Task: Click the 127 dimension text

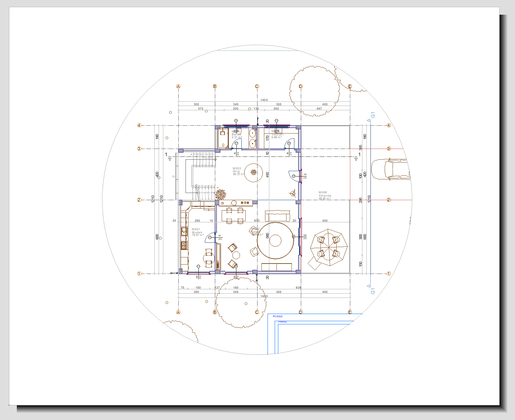Action: (x=217, y=288)
